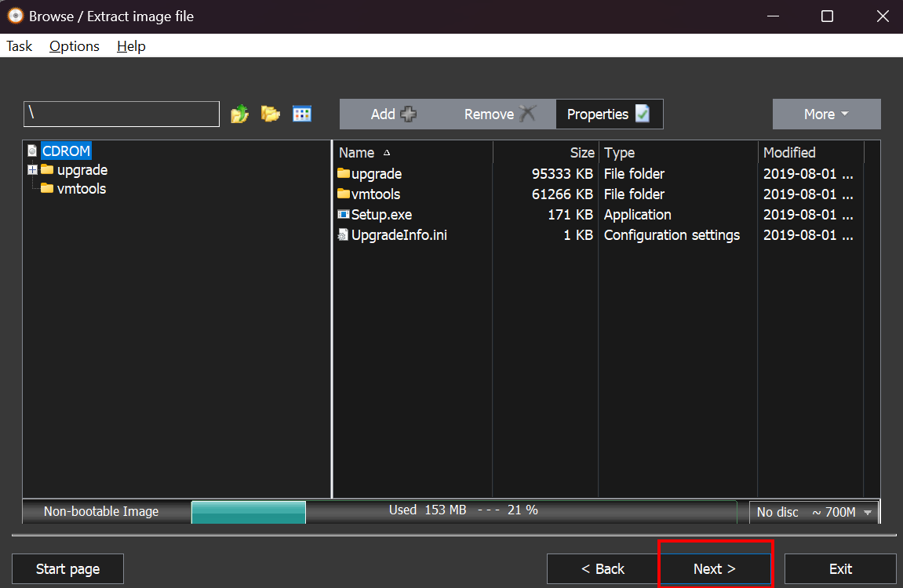The image size is (903, 588).
Task: Click the Setup.exe application icon in file list
Action: [x=344, y=214]
